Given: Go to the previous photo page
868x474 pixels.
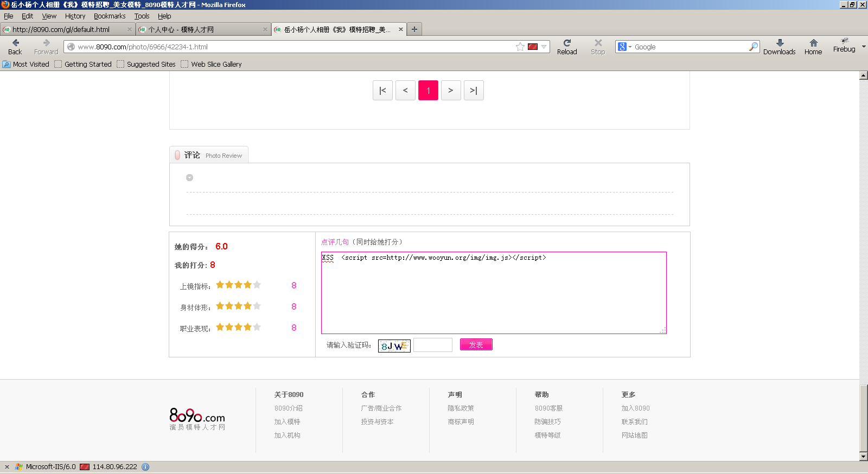Looking at the screenshot, I should point(405,91).
